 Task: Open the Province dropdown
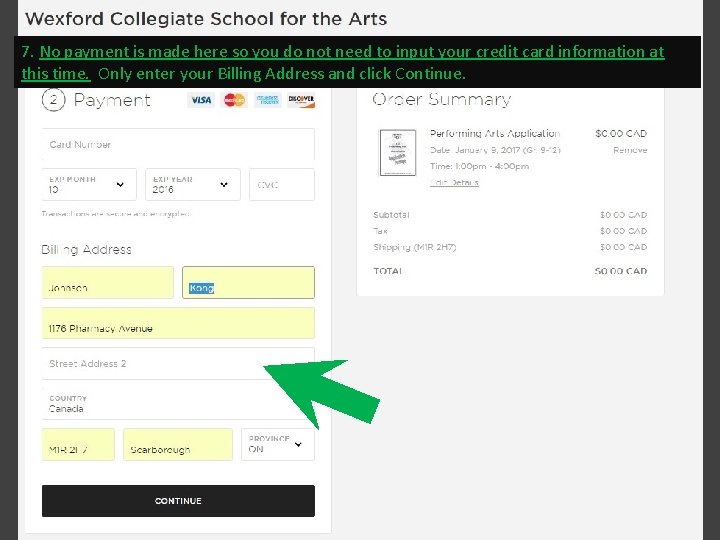[x=278, y=444]
